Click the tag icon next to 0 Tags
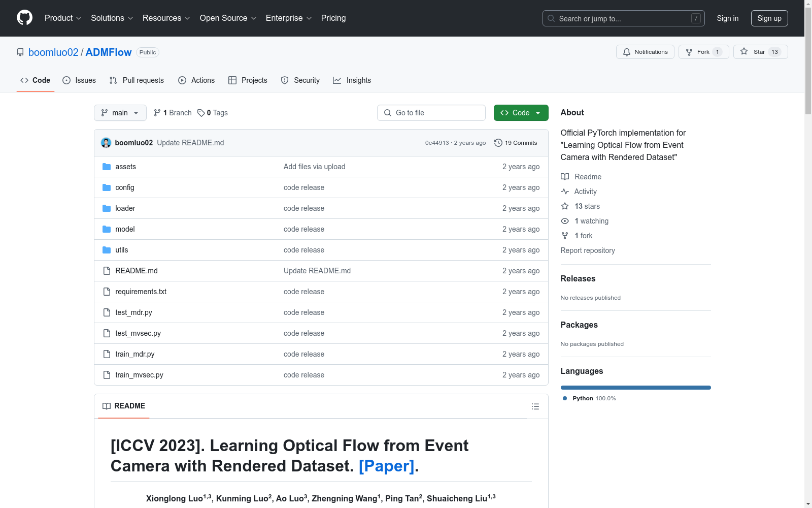The width and height of the screenshot is (812, 508). coord(201,113)
